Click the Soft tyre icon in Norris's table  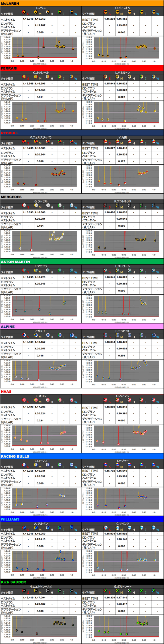click(x=24, y=12)
